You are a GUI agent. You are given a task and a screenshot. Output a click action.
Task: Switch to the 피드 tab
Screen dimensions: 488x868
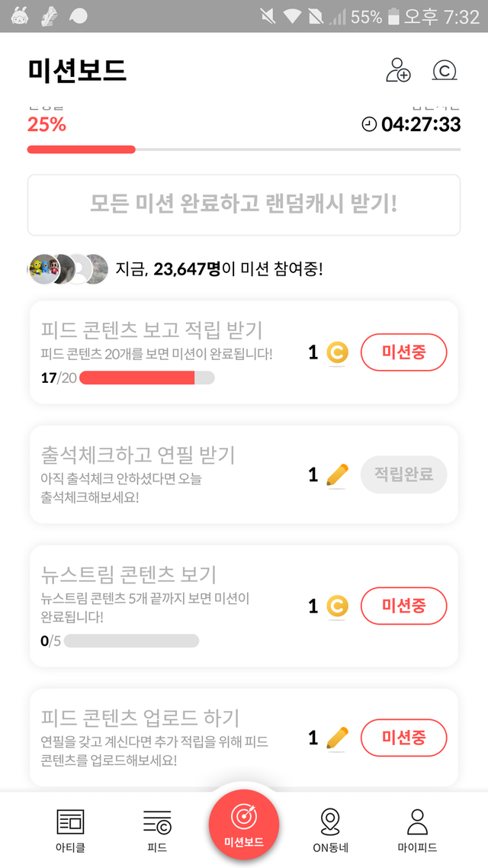click(157, 830)
